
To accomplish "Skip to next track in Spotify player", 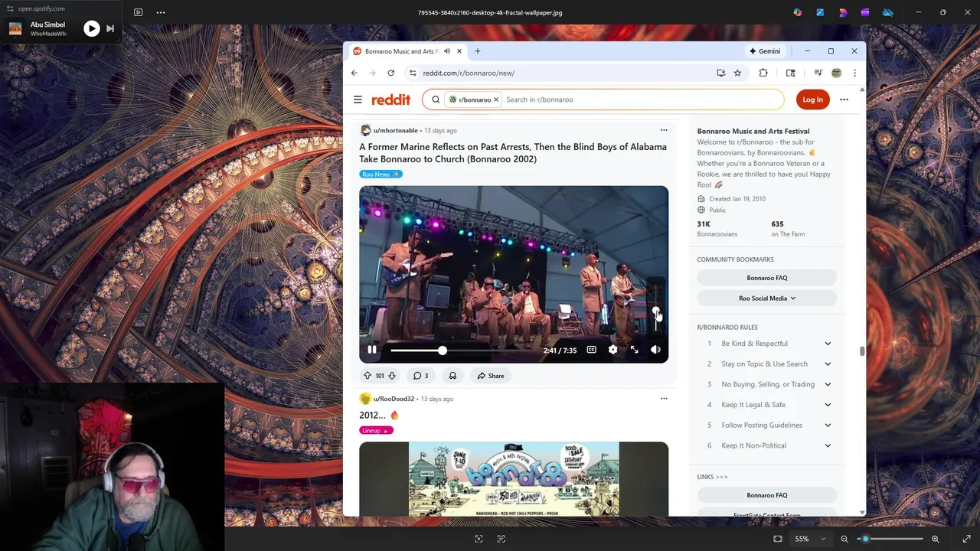I will pyautogui.click(x=110, y=29).
